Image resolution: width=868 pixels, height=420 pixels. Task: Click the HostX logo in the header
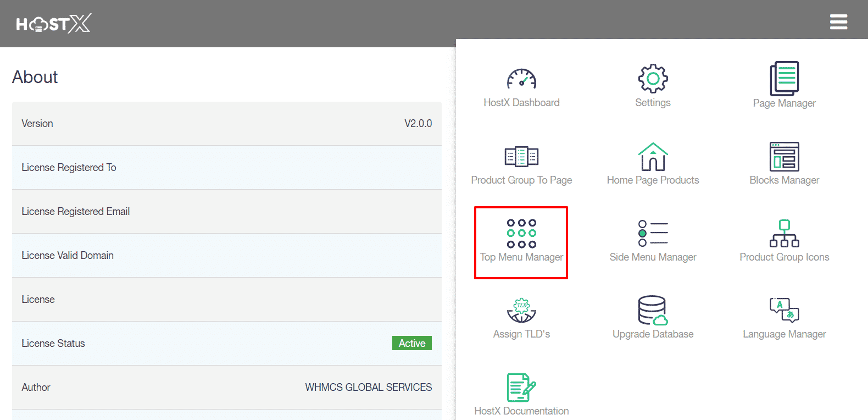tap(53, 24)
